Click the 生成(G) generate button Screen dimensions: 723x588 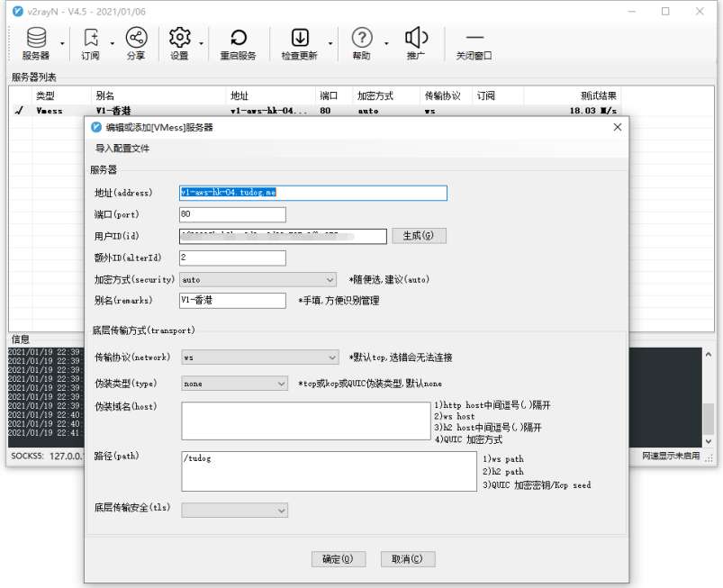420,236
